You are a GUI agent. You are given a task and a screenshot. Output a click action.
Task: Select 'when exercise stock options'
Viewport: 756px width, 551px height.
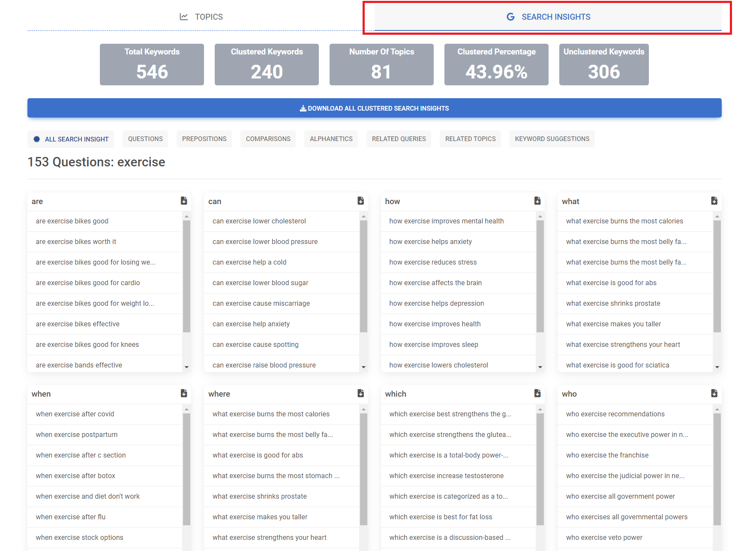click(x=105, y=538)
